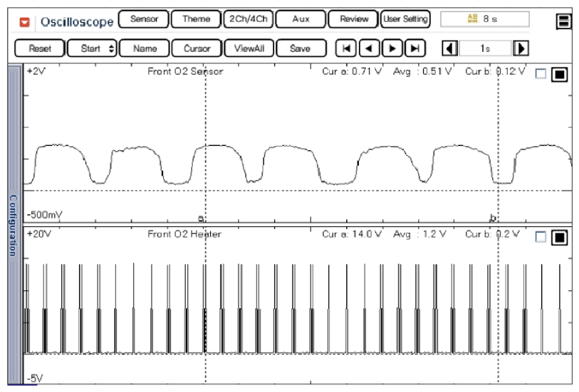Open the Sensor menu

click(x=143, y=20)
